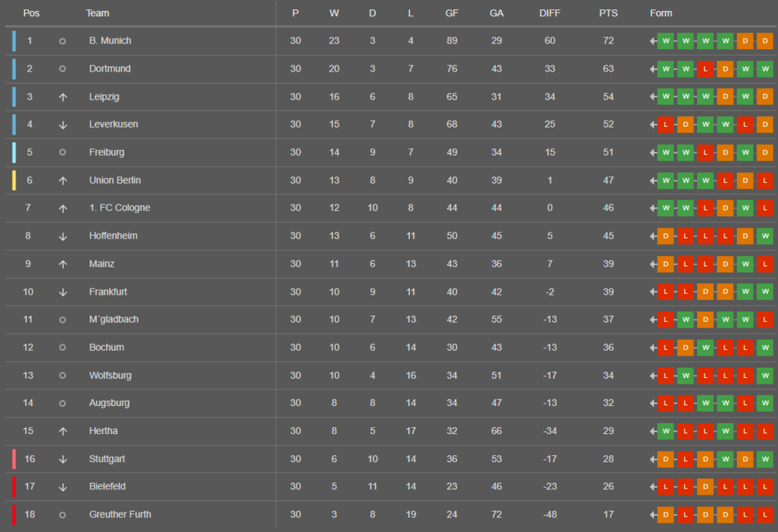Viewport: 778px width, 532px height.
Task: Click B. Munich's most recent orange D form badge
Action: click(765, 40)
